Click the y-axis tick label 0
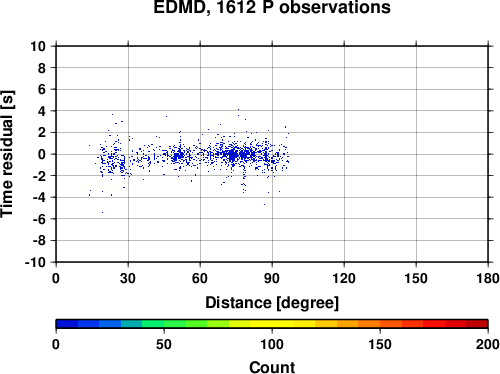Image resolution: width=500 pixels, height=374 pixels. 42,154
